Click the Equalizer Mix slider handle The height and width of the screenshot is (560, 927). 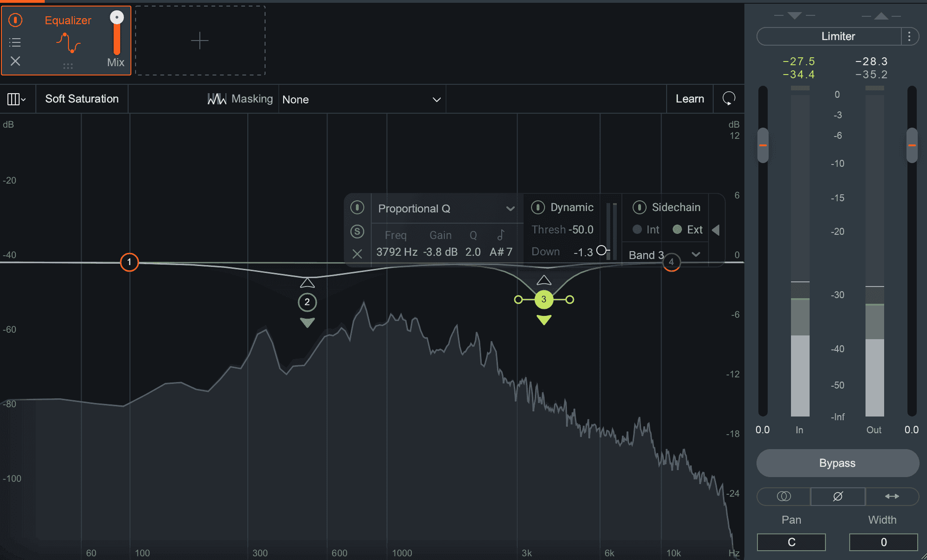[x=116, y=18]
